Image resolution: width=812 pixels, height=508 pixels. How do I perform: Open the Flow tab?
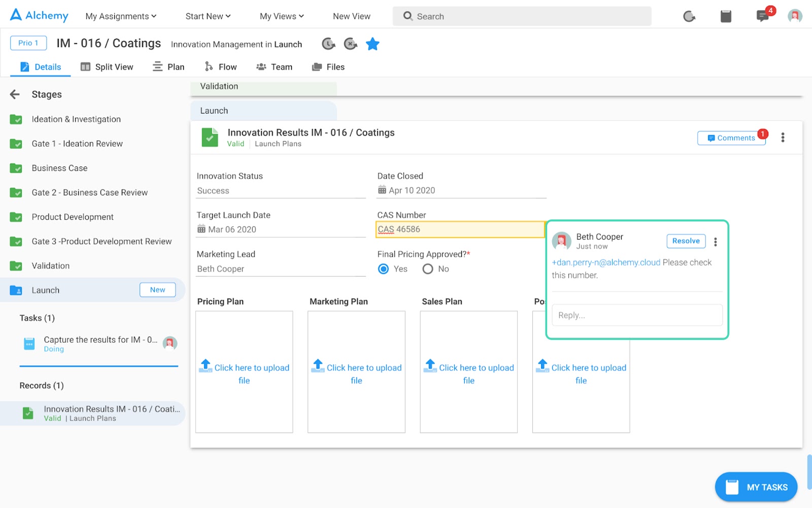220,67
